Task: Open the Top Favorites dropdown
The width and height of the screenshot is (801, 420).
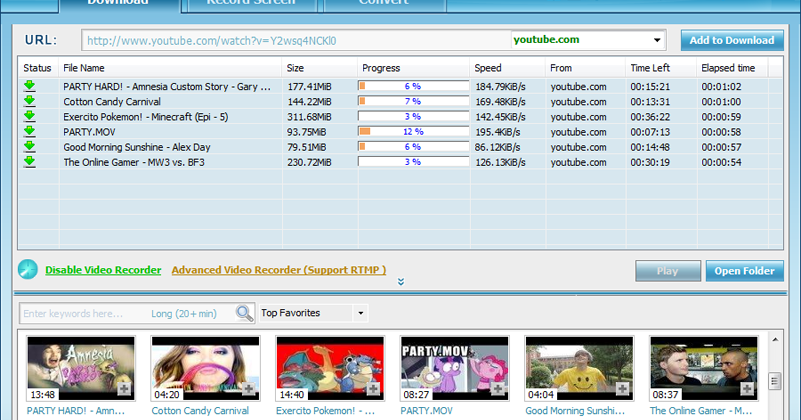Action: tap(360, 313)
